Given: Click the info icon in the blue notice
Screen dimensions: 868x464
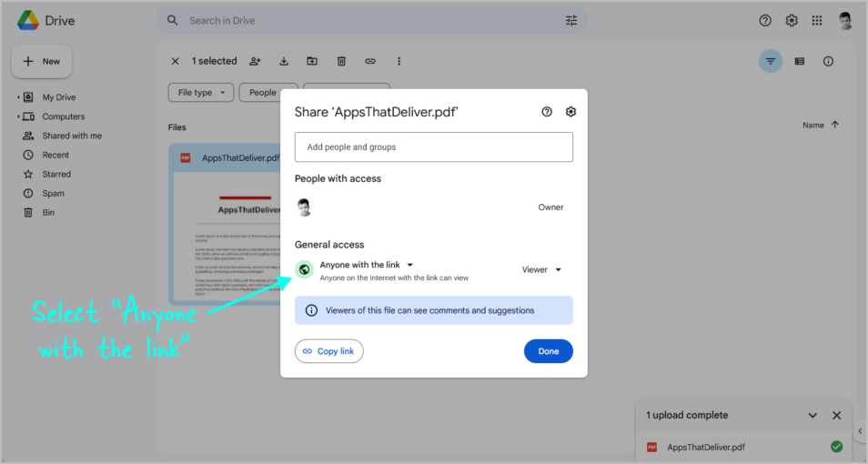Looking at the screenshot, I should point(312,310).
